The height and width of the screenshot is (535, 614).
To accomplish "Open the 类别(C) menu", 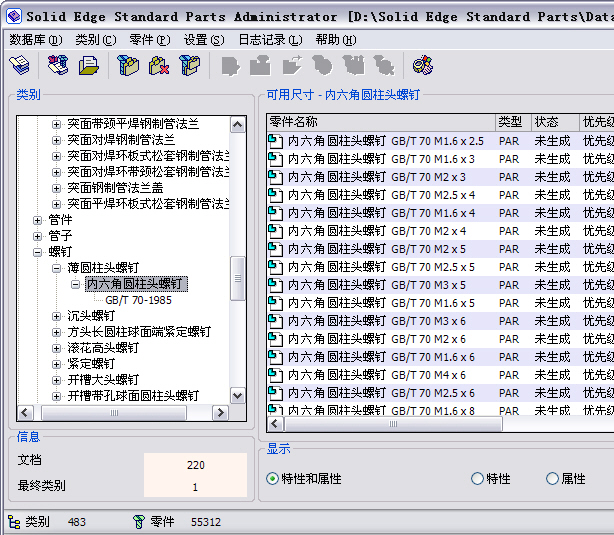I will [x=96, y=40].
